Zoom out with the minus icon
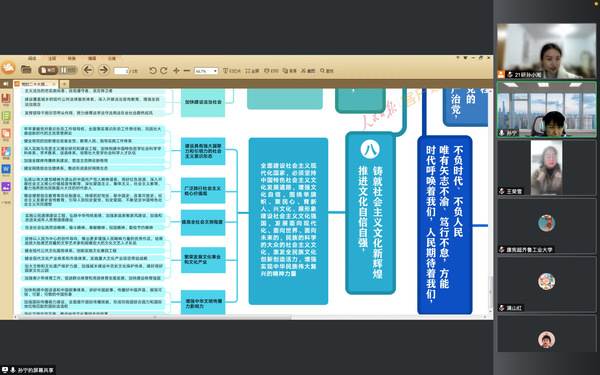This screenshot has height=375, width=600. point(187,70)
